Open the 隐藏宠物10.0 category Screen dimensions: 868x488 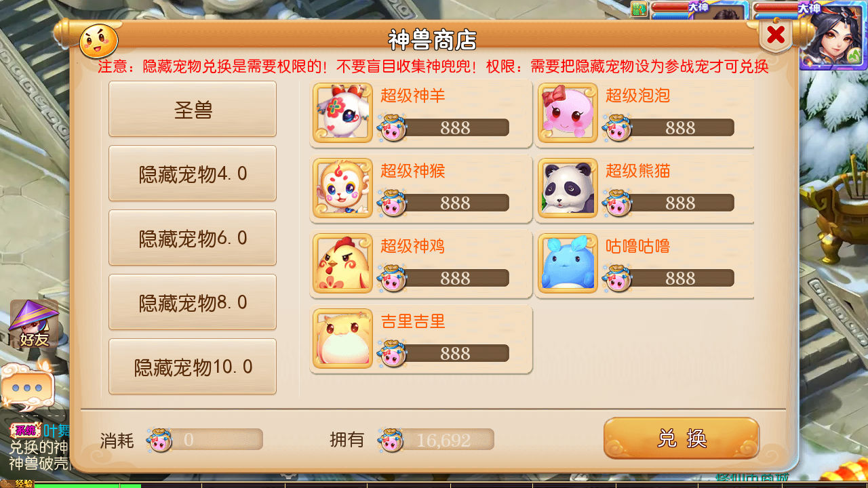pos(193,367)
